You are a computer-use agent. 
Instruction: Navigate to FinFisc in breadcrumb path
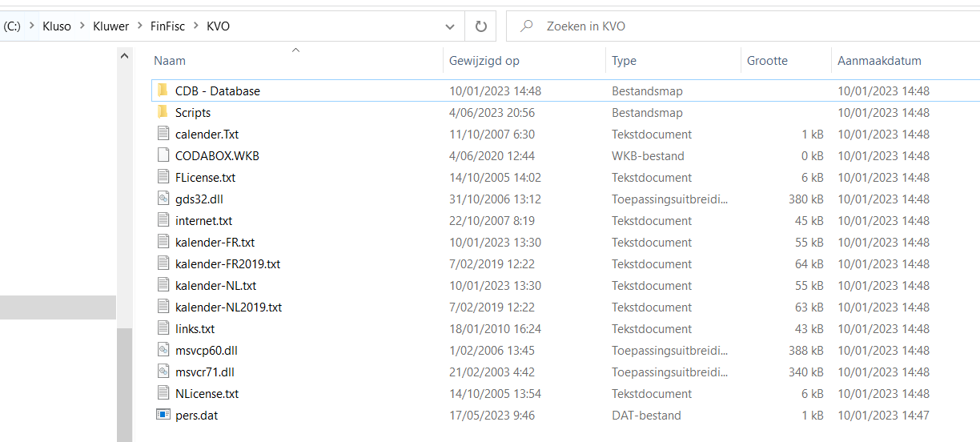click(167, 26)
